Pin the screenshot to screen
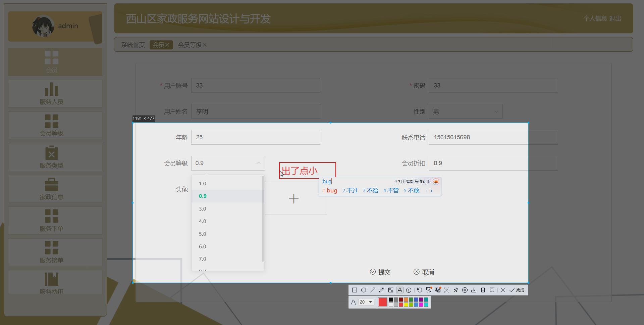This screenshot has height=325, width=644. coord(456,290)
